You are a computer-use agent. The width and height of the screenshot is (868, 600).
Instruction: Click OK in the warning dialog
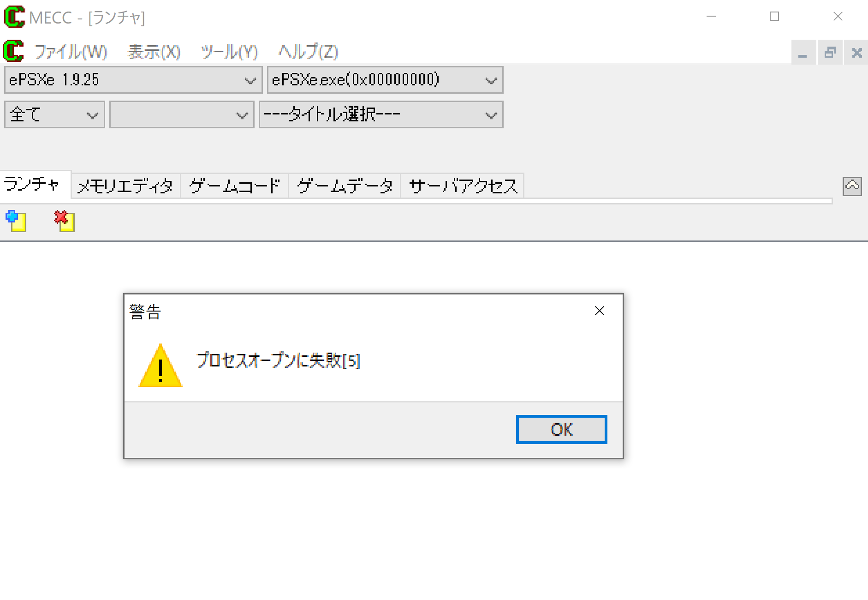(x=561, y=430)
